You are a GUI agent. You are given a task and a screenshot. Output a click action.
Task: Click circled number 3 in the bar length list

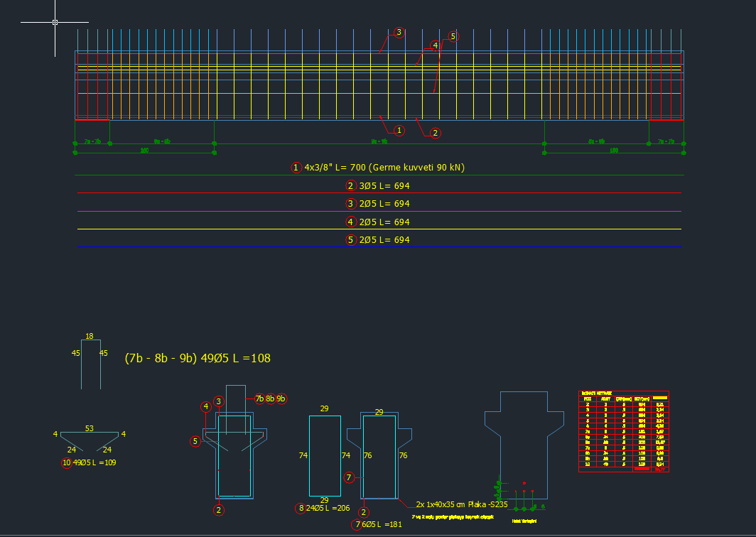tap(350, 204)
